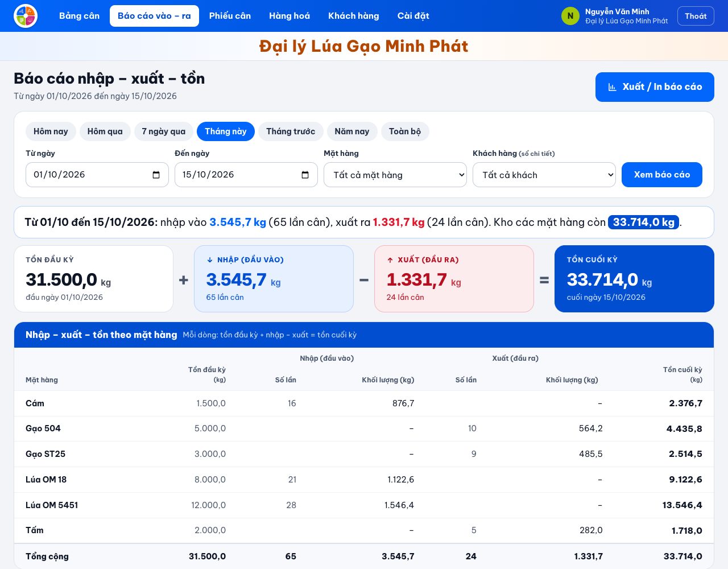
Task: Go to the Bảng cân tab
Action: [80, 16]
